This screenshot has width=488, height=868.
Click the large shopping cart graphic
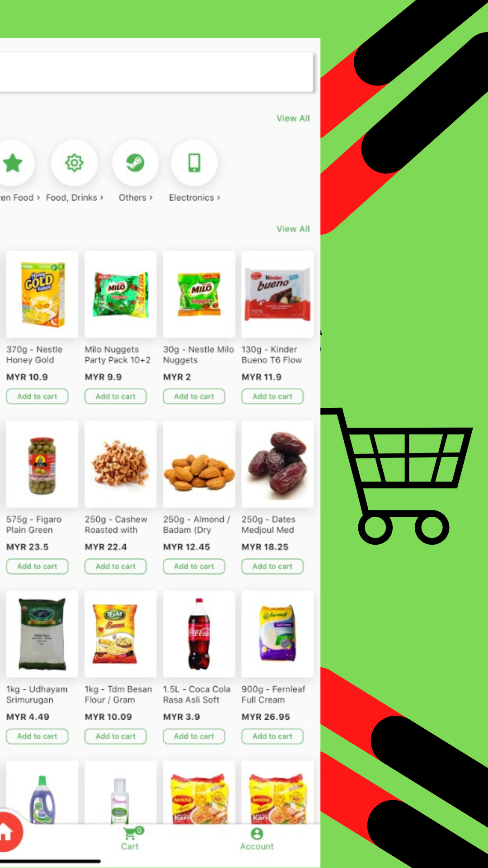[x=397, y=476]
